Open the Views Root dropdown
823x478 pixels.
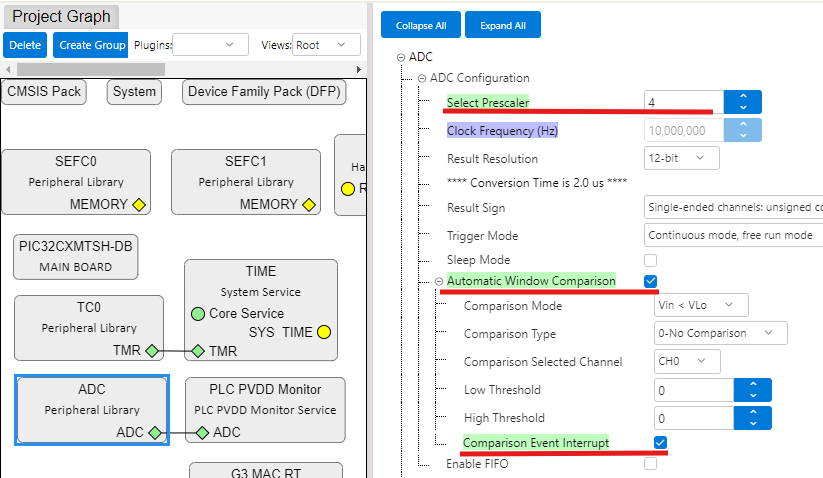tap(326, 45)
